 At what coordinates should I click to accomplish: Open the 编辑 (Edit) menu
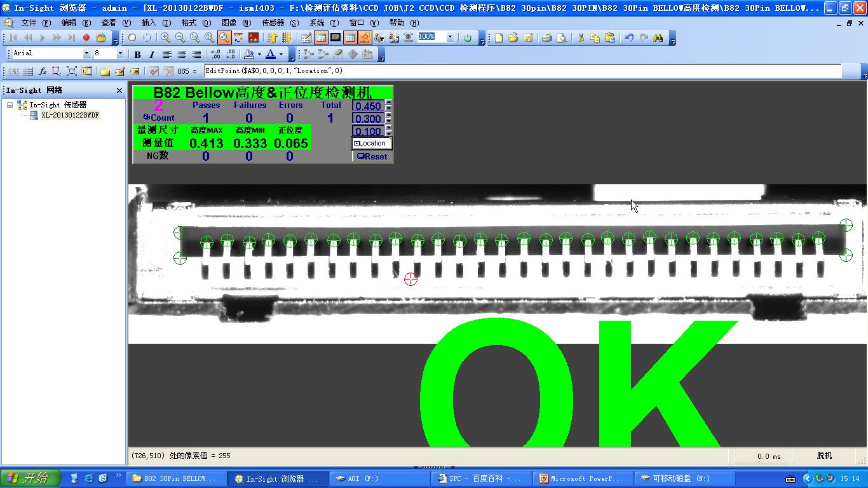tap(76, 23)
